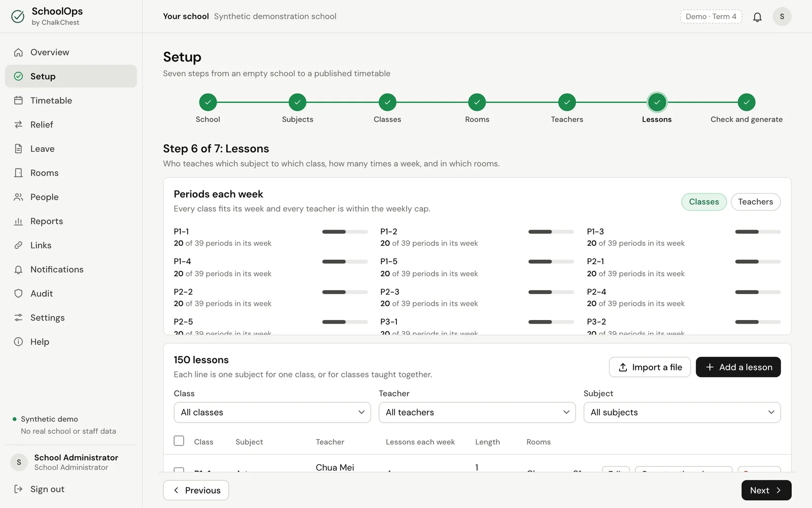
Task: Click the Teacher column header in table
Action: (x=330, y=442)
